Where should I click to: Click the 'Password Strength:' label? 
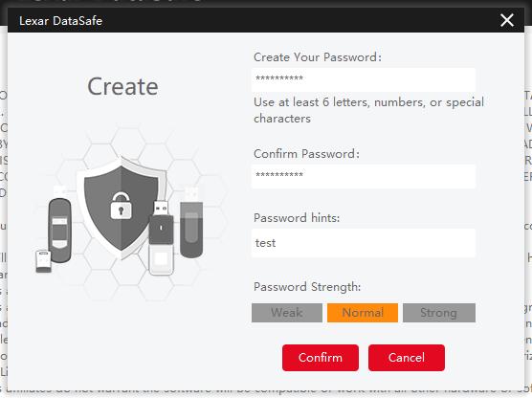coord(307,287)
